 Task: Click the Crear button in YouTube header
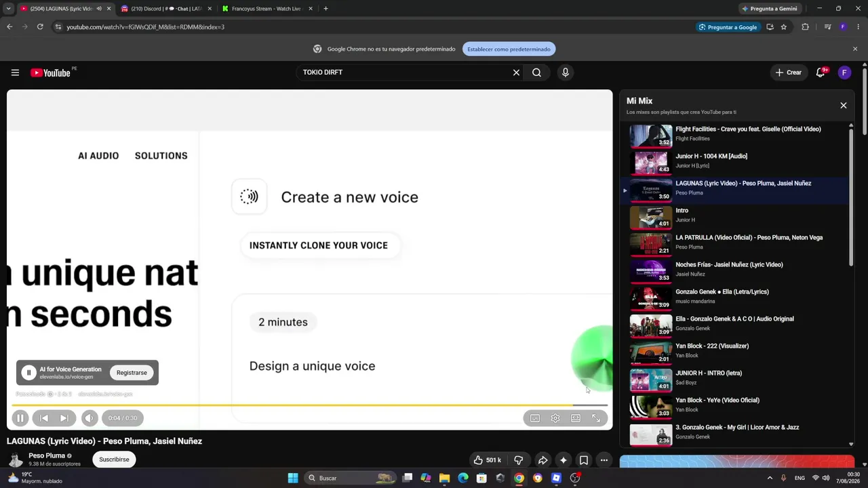[x=789, y=73]
